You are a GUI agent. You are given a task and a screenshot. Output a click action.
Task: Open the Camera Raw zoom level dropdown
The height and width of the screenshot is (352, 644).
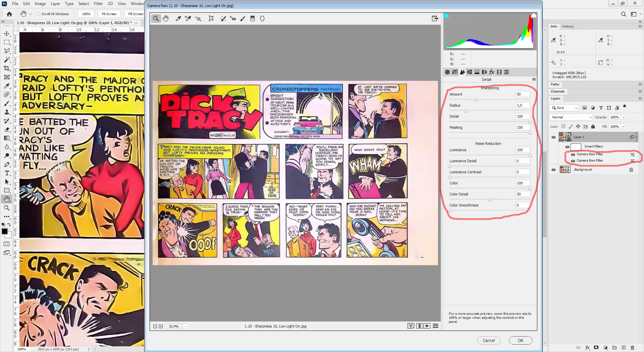[186, 326]
